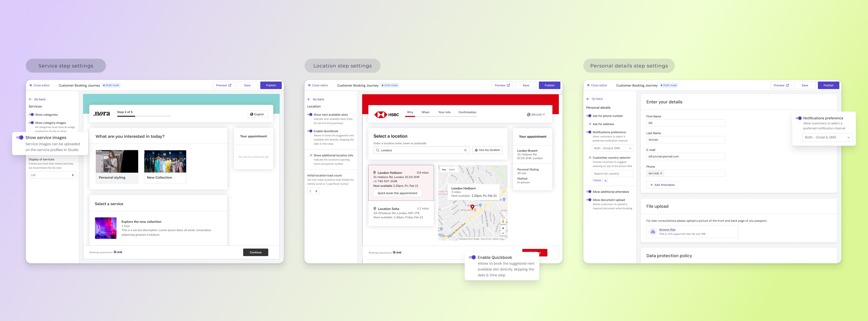This screenshot has width=868, height=321.
Task: Select the New Collection category thumbnail
Action: tap(165, 162)
